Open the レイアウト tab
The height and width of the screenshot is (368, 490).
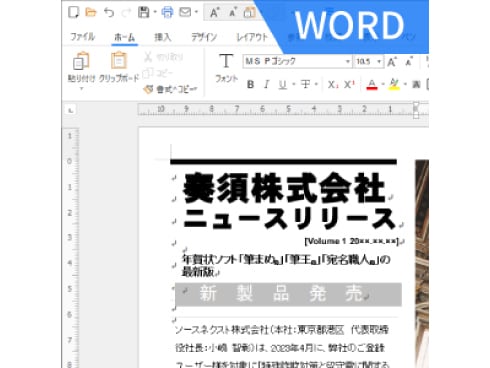[252, 37]
